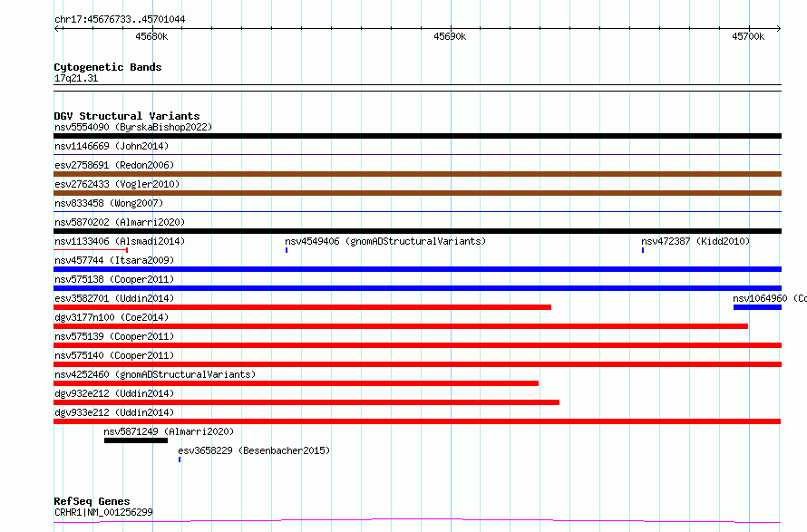Image resolution: width=807 pixels, height=532 pixels.
Task: Click dgv932e212 (Uddin2014) label
Action: tap(114, 393)
